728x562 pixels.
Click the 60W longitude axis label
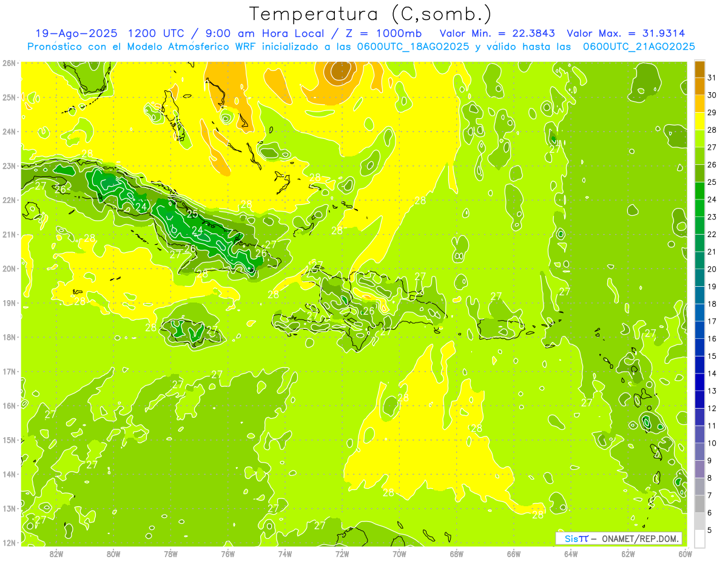tap(686, 554)
